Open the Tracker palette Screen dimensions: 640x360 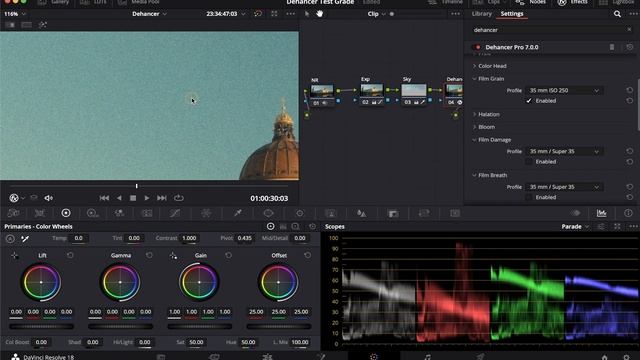pos(300,213)
